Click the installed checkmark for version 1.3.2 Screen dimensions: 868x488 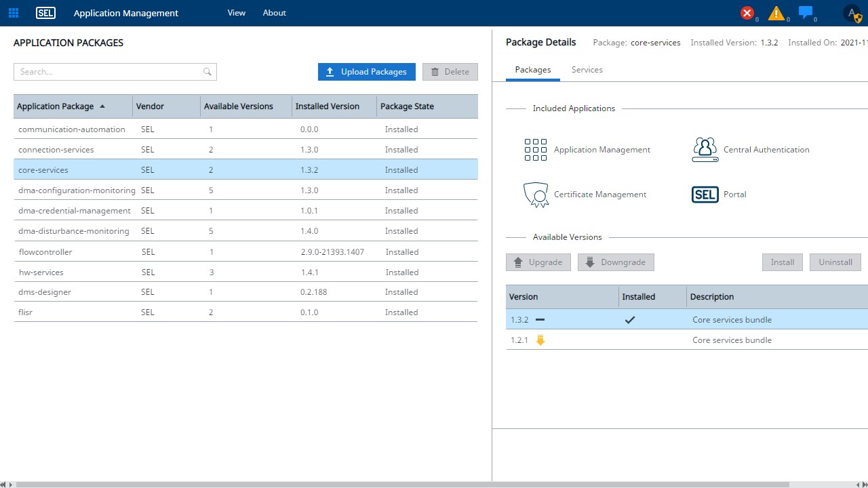point(630,320)
